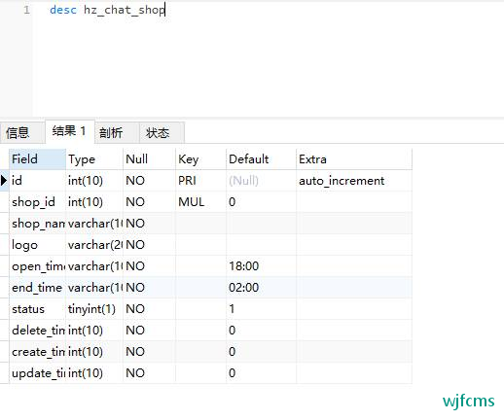
Task: Open the 状态 tab
Action: pos(162,132)
